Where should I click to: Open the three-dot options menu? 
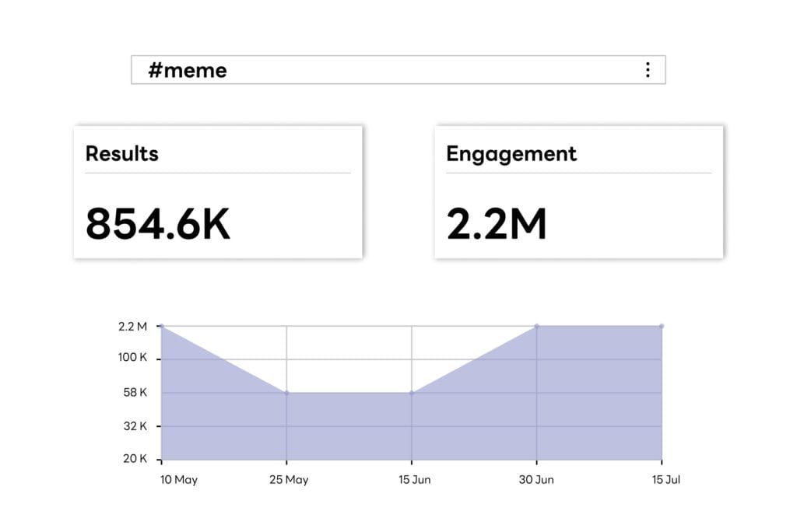pyautogui.click(x=647, y=69)
